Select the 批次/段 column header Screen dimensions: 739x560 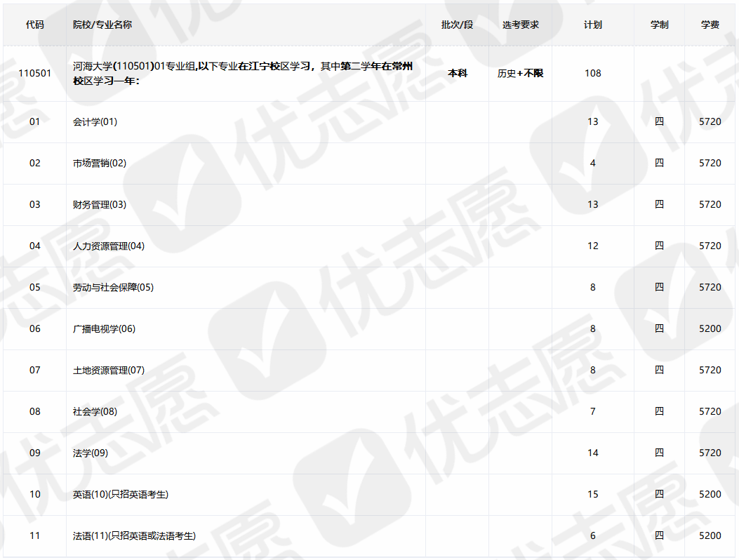click(x=457, y=25)
